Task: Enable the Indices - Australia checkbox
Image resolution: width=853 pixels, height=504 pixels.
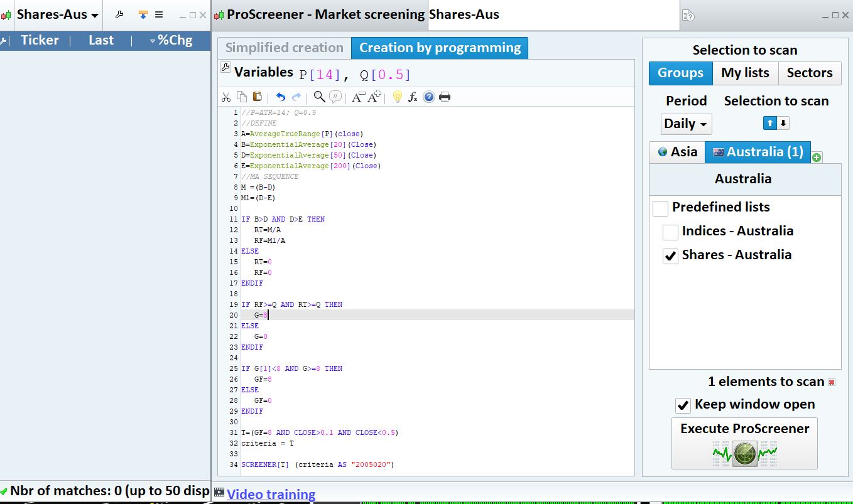Action: (670, 232)
